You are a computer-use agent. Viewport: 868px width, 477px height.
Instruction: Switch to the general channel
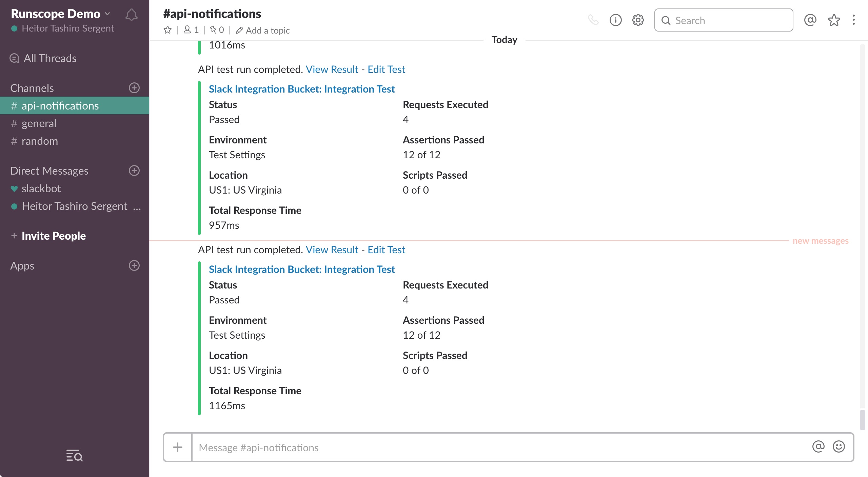click(x=75, y=123)
